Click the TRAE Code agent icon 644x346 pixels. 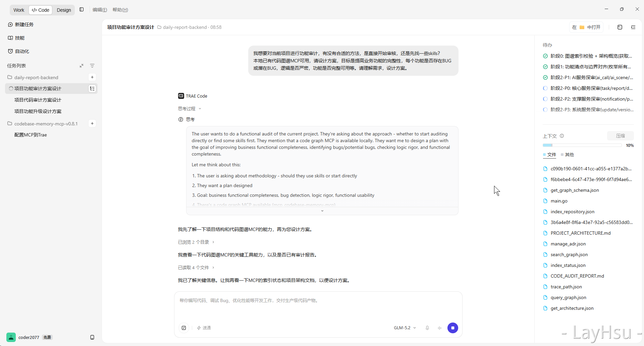tap(181, 96)
